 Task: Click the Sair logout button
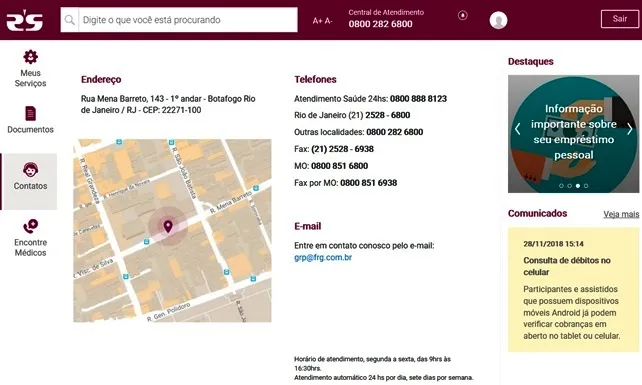point(619,19)
